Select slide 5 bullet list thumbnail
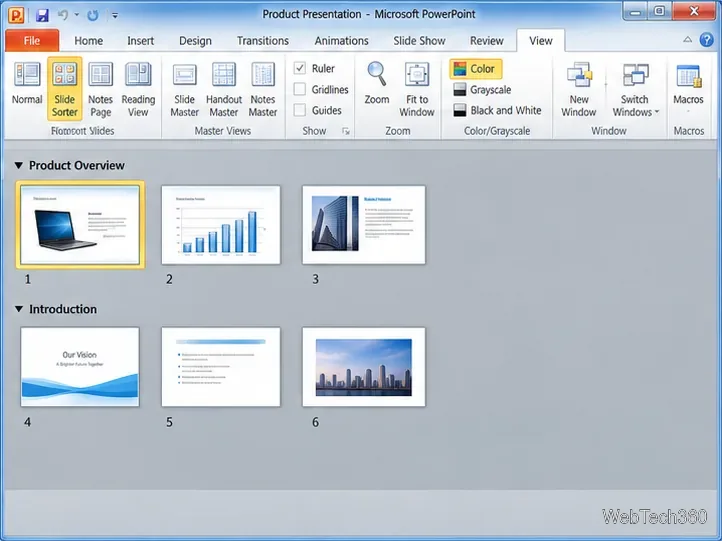Screen dimensions: 722x541 [221, 367]
